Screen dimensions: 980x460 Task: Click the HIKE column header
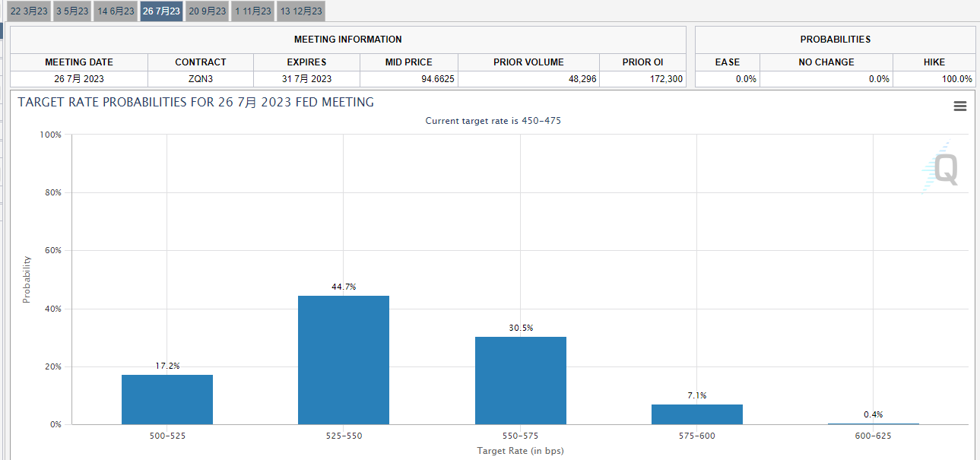click(x=934, y=62)
